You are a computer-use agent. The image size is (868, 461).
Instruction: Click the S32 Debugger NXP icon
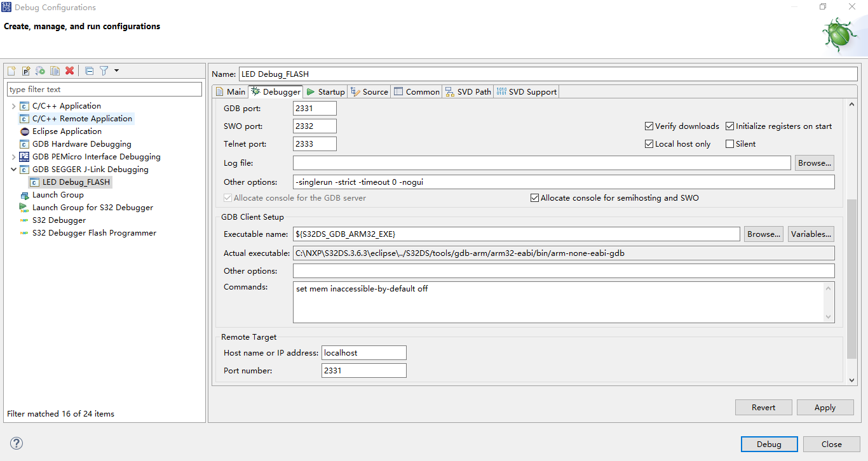24,220
